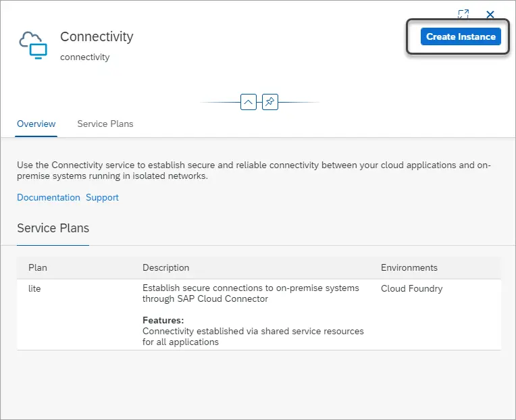The image size is (516, 420).
Task: Open the Support link
Action: tap(102, 197)
